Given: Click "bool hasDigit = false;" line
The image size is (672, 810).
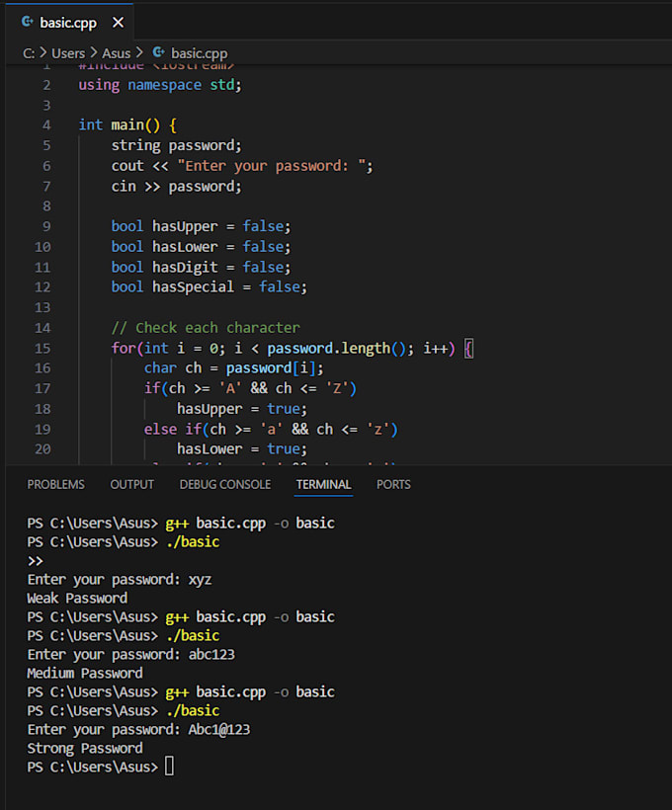Looking at the screenshot, I should click(x=201, y=267).
